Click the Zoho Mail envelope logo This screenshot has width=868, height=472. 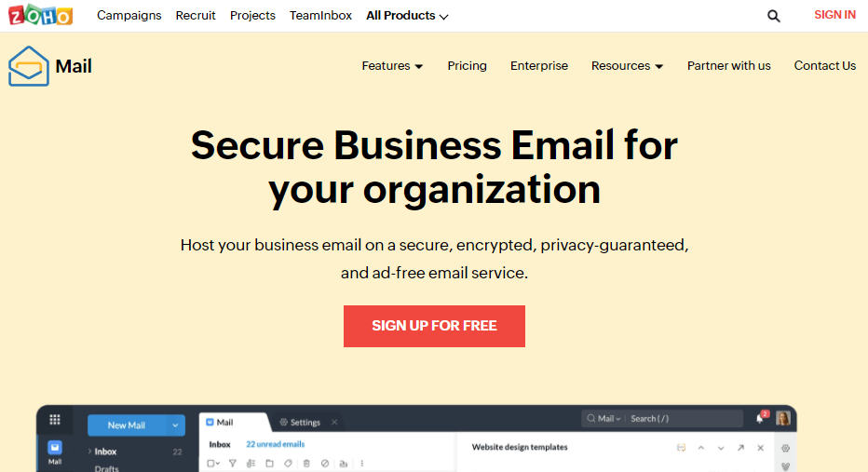coord(29,66)
